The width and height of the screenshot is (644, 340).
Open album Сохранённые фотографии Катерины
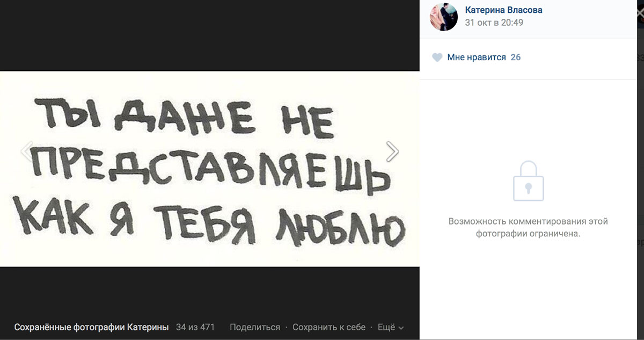(x=91, y=327)
